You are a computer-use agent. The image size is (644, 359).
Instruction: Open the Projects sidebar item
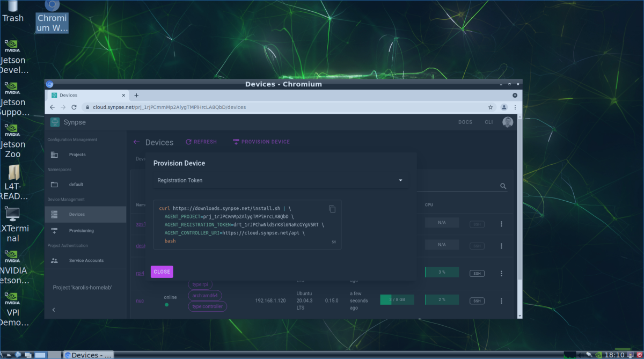pyautogui.click(x=77, y=155)
